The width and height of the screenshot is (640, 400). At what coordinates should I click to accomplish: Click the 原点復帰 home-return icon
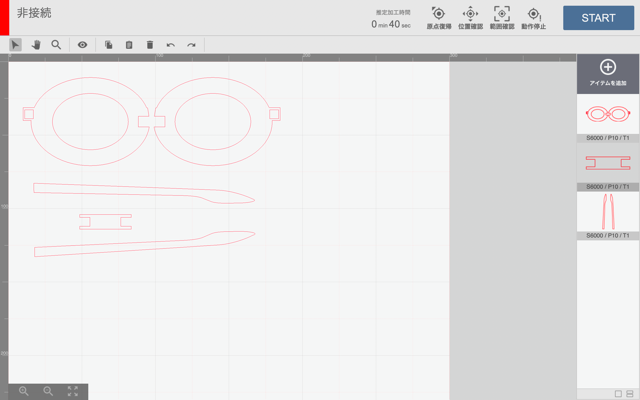click(439, 18)
